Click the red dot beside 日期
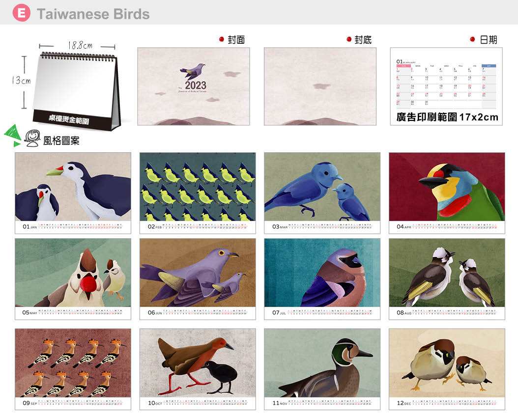Viewport: 518px width, 420px height. pos(473,39)
